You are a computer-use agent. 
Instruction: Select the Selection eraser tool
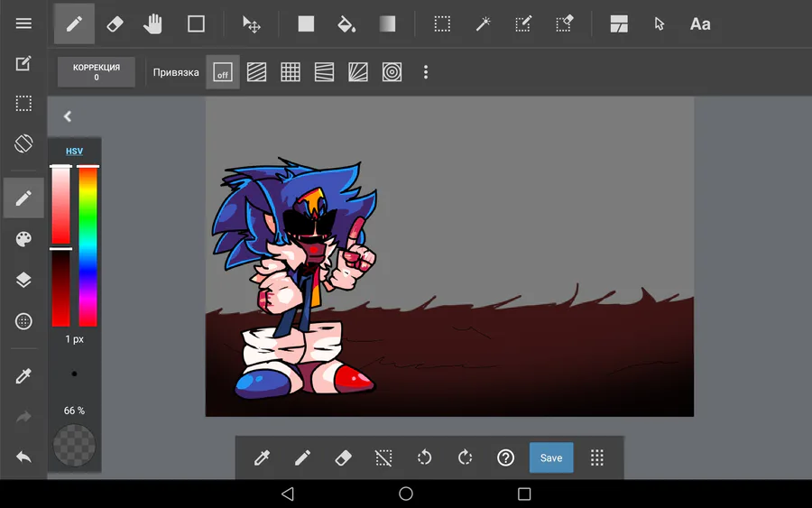click(564, 23)
